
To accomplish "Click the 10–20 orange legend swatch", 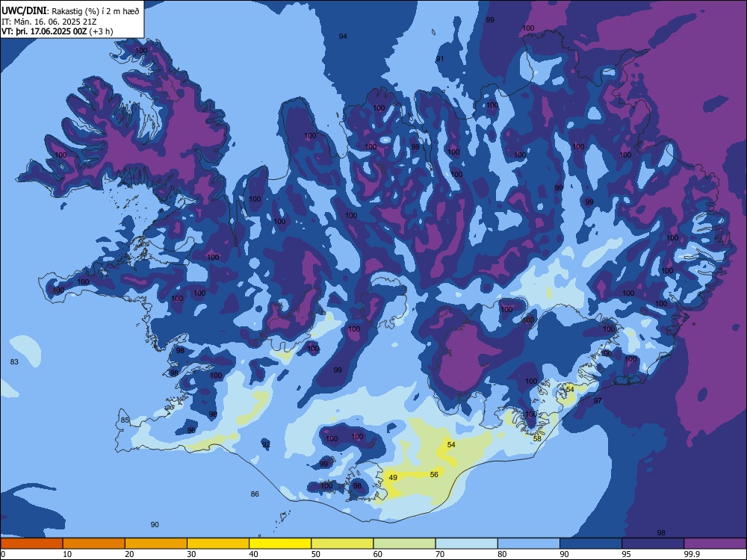I will click(x=94, y=544).
